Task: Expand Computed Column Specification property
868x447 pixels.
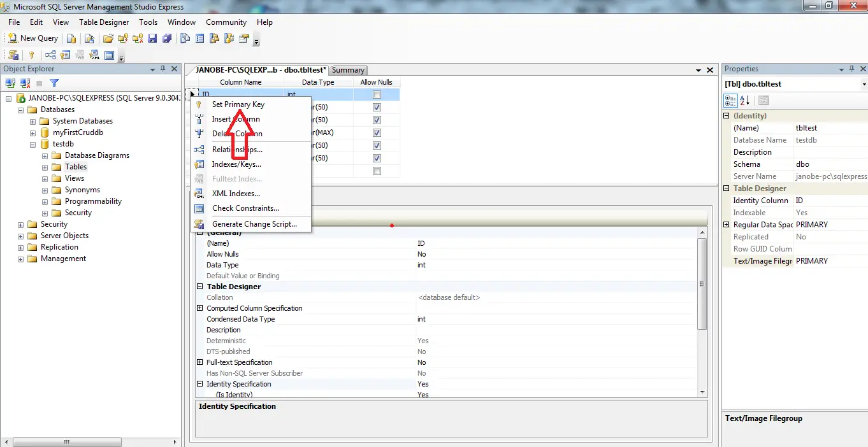Action: coord(199,308)
